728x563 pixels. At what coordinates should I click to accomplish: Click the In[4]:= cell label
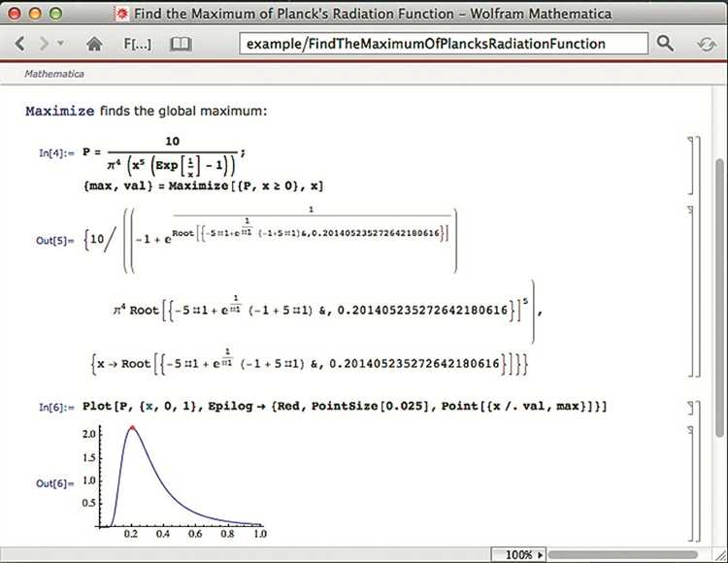click(56, 153)
